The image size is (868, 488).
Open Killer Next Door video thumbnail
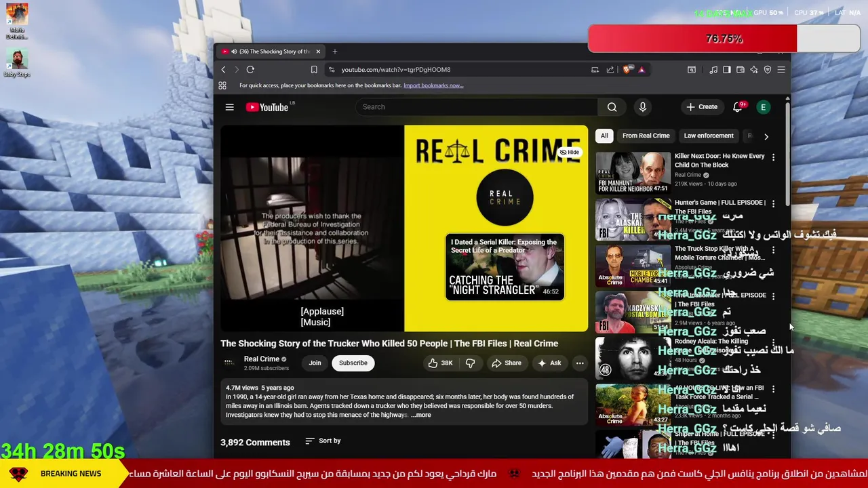[633, 173]
